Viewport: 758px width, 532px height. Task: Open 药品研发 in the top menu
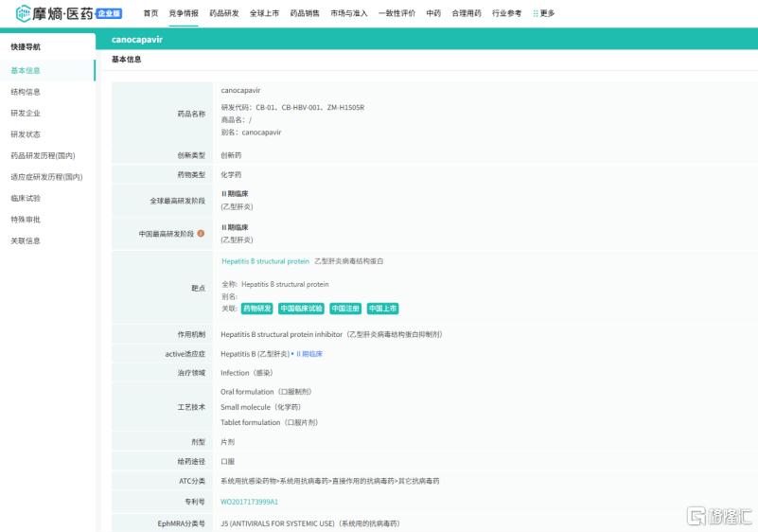[x=224, y=13]
